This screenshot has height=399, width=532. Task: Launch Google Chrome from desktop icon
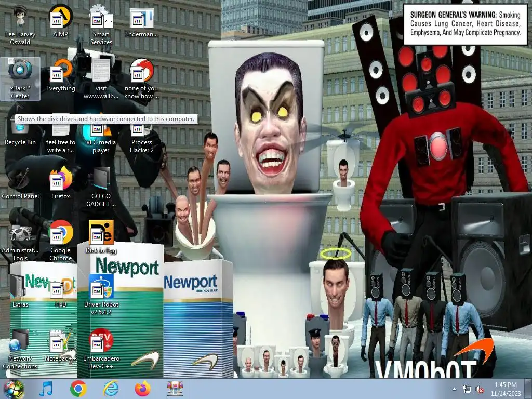click(60, 242)
